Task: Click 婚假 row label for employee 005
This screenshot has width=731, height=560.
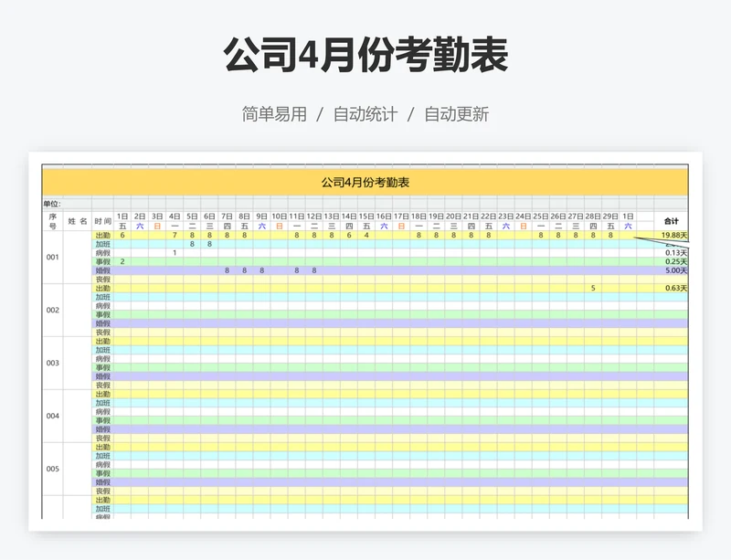Action: point(103,482)
